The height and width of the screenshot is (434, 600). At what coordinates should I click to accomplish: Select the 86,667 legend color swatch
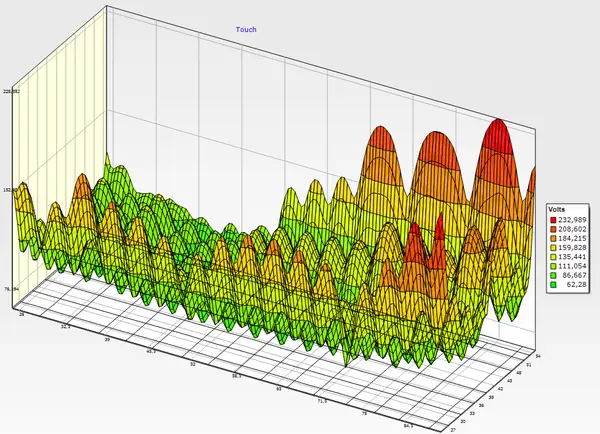tap(553, 275)
